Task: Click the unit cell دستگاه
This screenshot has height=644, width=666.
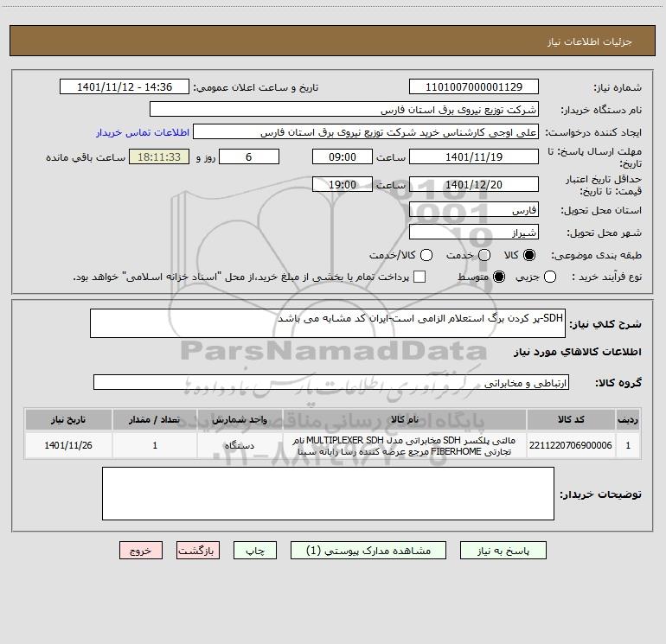Action: pos(240,445)
